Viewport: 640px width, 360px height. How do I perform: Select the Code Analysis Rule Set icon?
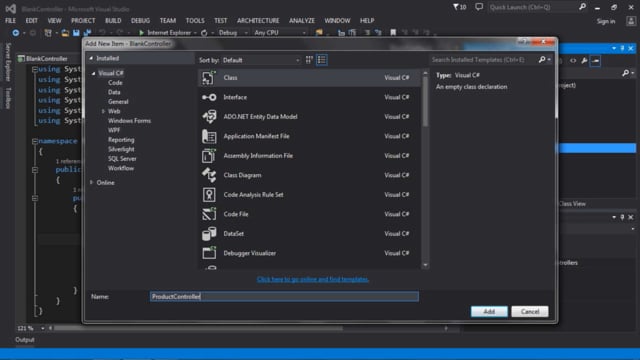[209, 195]
